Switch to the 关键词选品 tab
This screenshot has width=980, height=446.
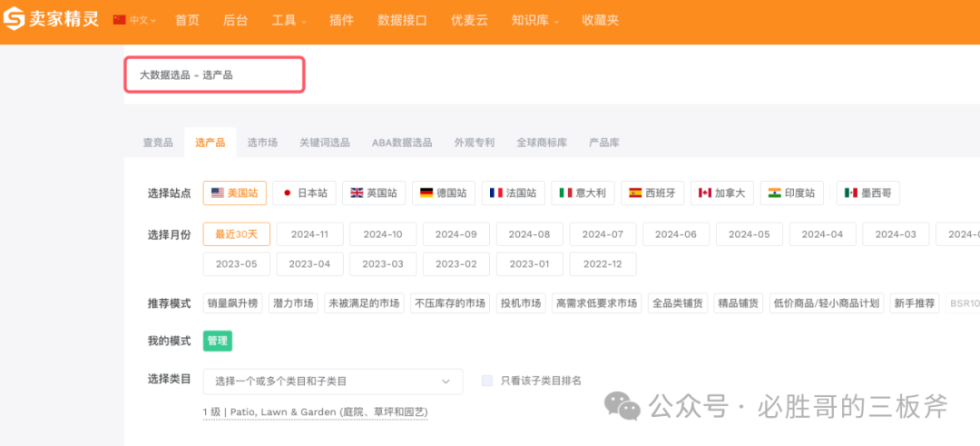click(x=324, y=143)
